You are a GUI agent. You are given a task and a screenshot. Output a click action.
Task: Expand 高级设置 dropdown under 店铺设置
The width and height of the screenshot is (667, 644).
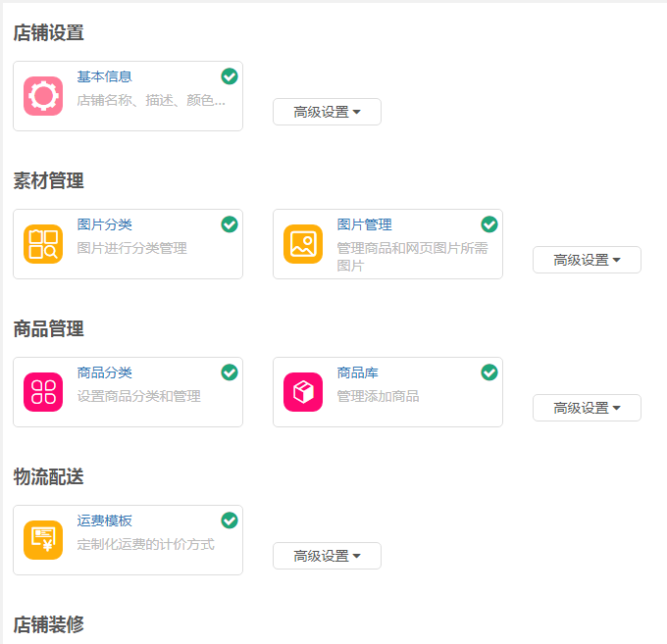[x=327, y=112]
